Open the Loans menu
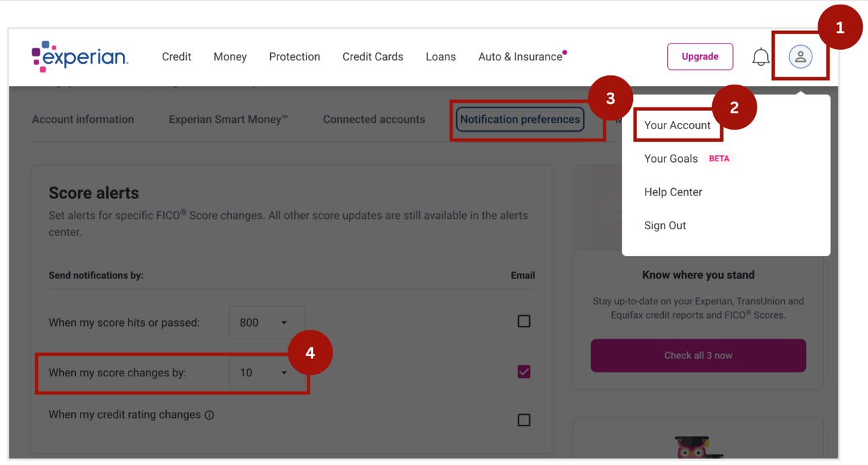The height and width of the screenshot is (465, 868). click(x=441, y=56)
